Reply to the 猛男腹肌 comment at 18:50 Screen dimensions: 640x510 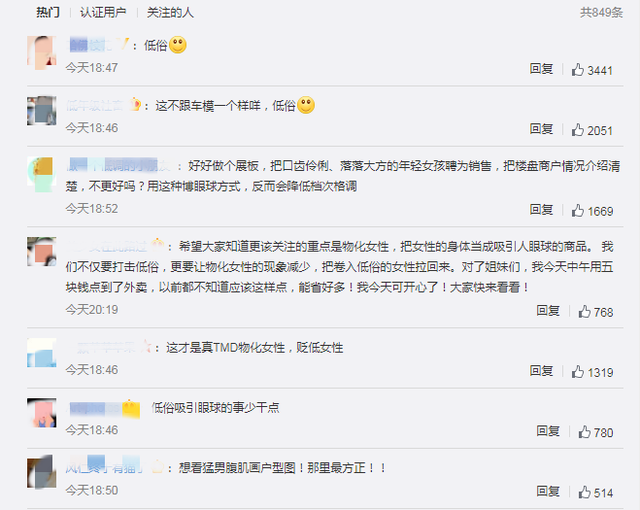coord(548,491)
